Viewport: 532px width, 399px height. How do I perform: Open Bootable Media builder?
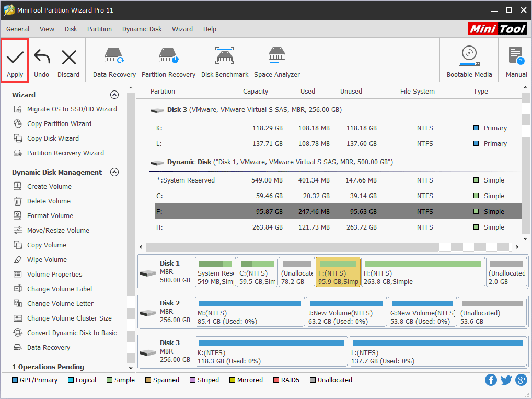469,62
